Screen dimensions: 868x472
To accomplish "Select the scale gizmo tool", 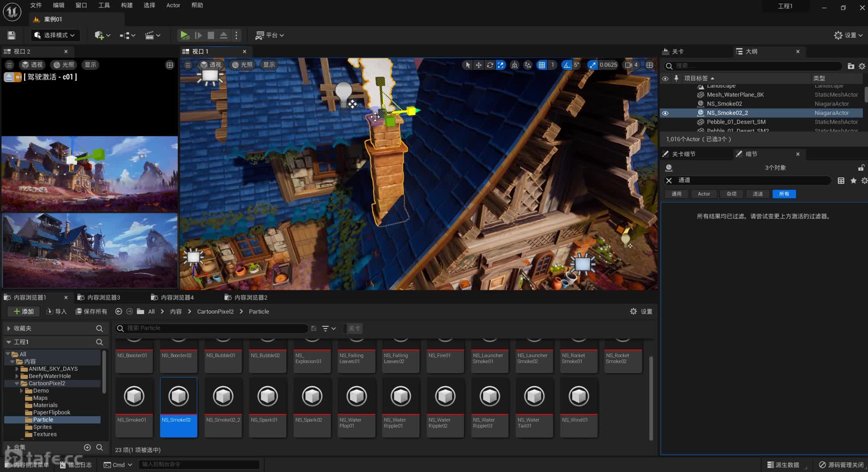I will tap(501, 65).
